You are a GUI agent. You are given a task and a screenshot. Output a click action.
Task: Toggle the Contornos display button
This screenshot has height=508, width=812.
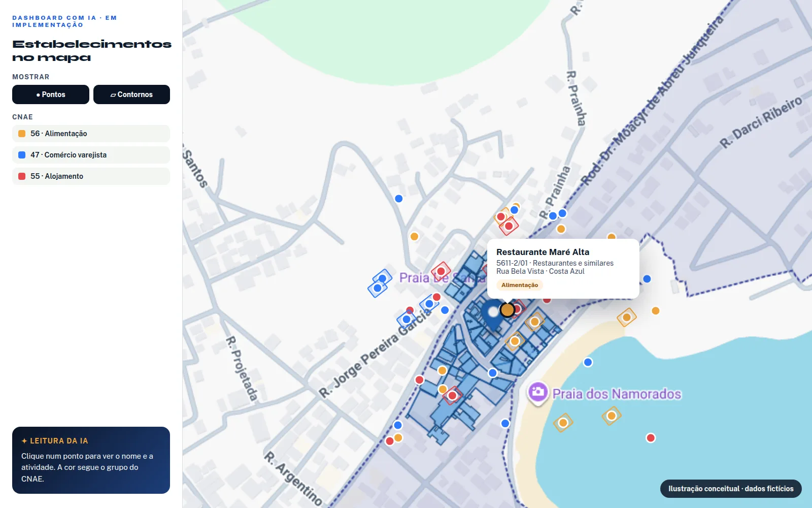[x=131, y=94]
